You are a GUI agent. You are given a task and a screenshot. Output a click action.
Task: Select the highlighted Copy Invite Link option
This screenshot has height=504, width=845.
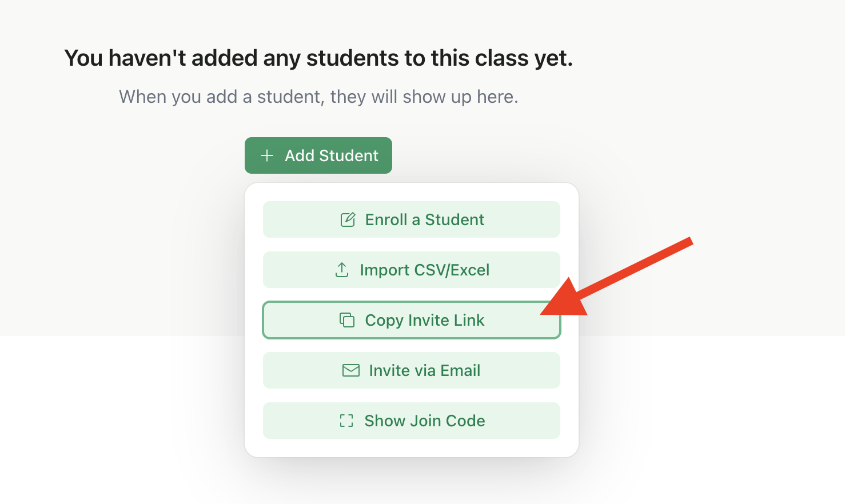pos(412,320)
